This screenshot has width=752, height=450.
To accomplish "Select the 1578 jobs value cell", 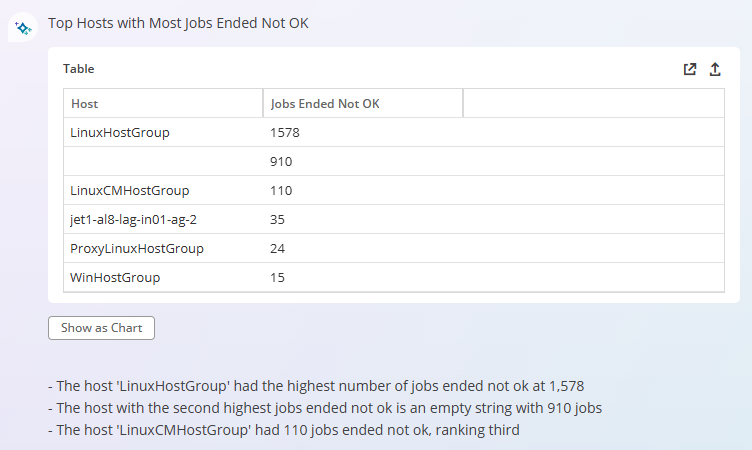I will coord(363,132).
